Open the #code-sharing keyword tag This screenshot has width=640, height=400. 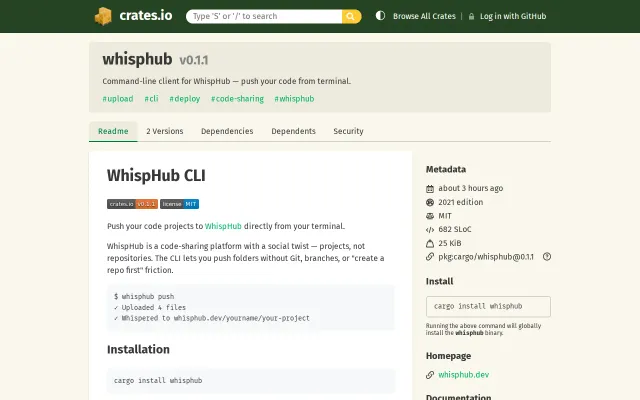(x=237, y=99)
